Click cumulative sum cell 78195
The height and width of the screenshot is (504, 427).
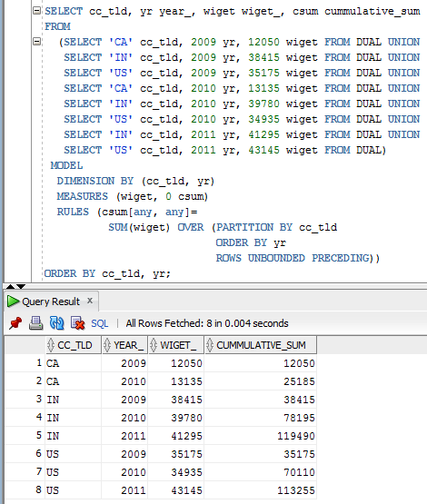(x=261, y=418)
